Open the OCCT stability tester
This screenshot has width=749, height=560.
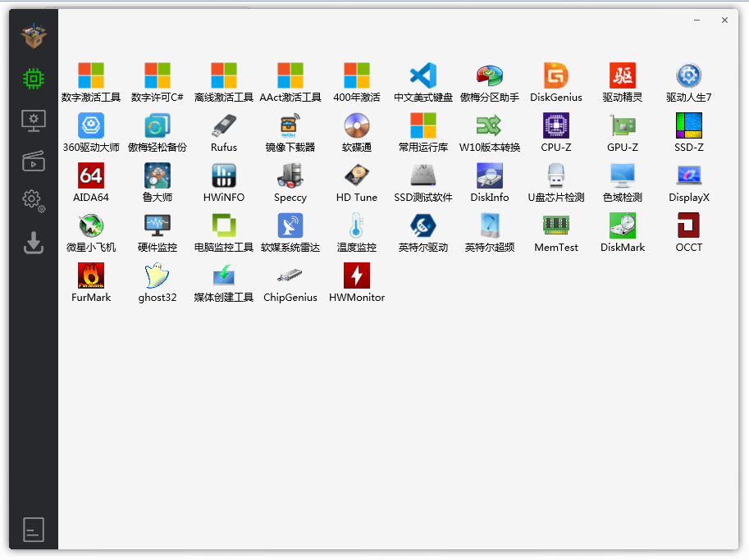tap(688, 226)
